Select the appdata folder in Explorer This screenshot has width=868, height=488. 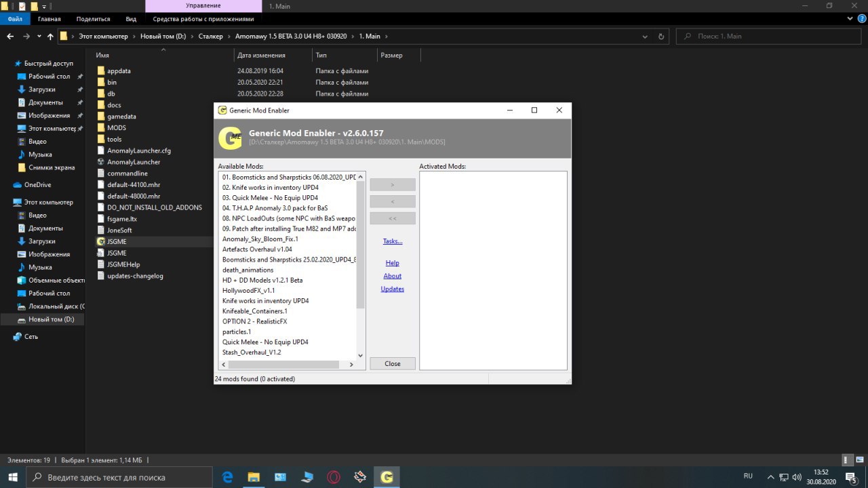click(x=119, y=70)
